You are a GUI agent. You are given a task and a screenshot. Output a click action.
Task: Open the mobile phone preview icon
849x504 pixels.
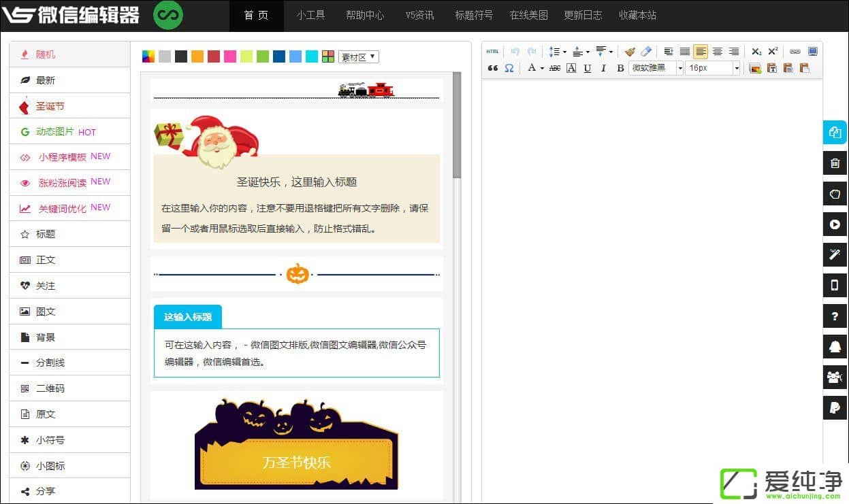tap(835, 286)
